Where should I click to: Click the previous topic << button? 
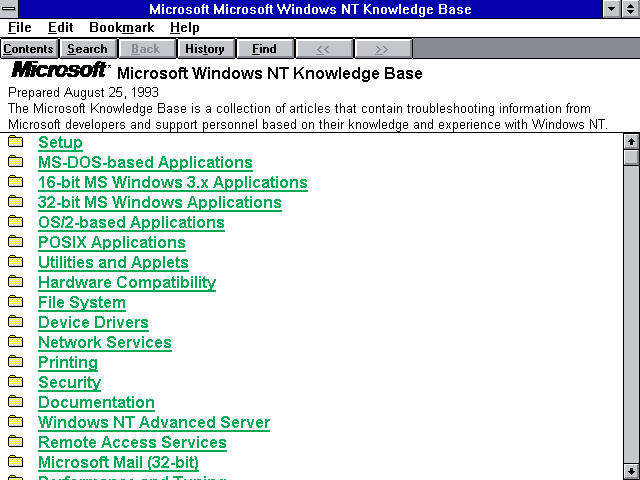[x=323, y=49]
